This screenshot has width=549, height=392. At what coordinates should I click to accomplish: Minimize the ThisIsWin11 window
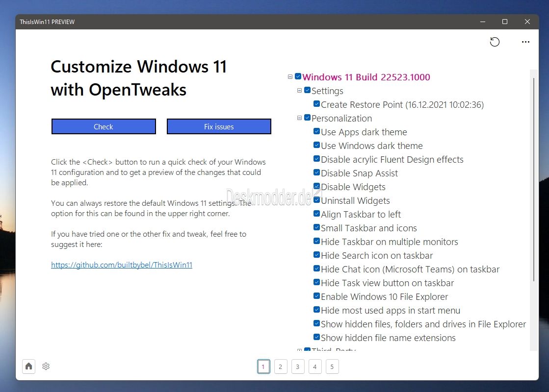point(482,22)
